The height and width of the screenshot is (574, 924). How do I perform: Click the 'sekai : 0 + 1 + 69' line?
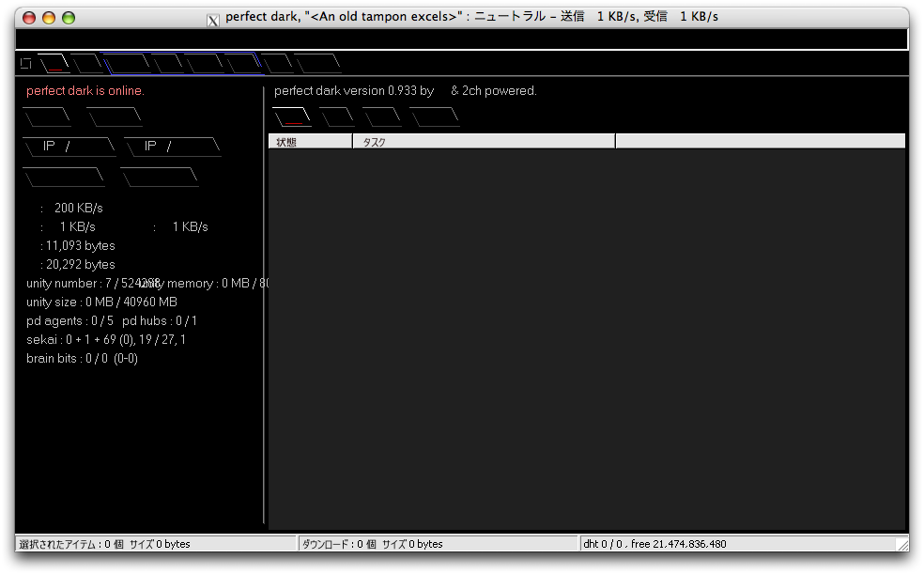(x=106, y=340)
